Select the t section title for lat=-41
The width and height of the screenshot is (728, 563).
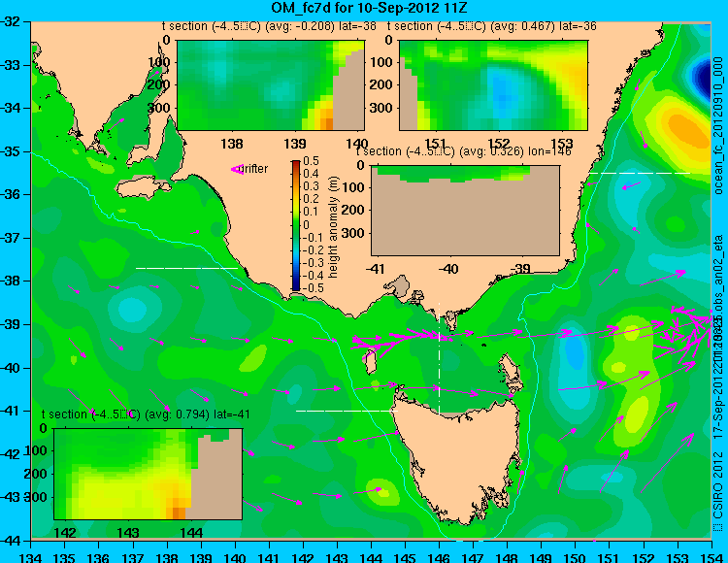[x=146, y=414]
